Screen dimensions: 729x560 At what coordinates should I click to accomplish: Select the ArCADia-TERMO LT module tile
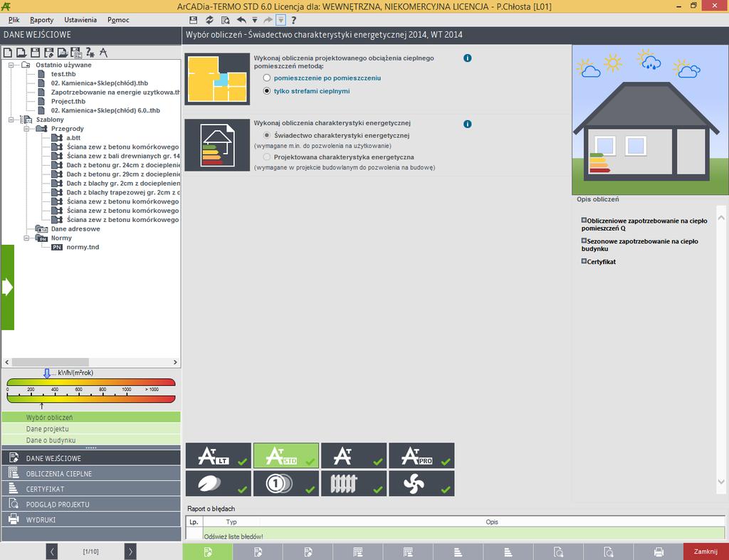click(x=218, y=455)
